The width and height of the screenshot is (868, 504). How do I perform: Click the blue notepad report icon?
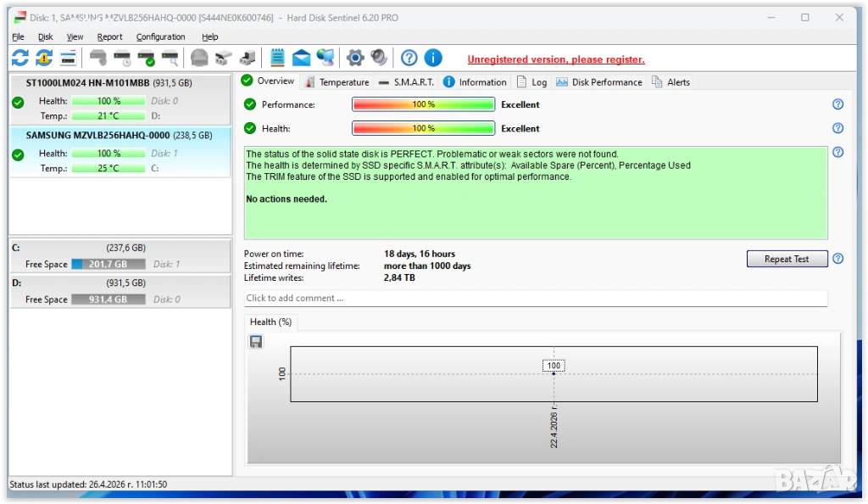pos(277,58)
